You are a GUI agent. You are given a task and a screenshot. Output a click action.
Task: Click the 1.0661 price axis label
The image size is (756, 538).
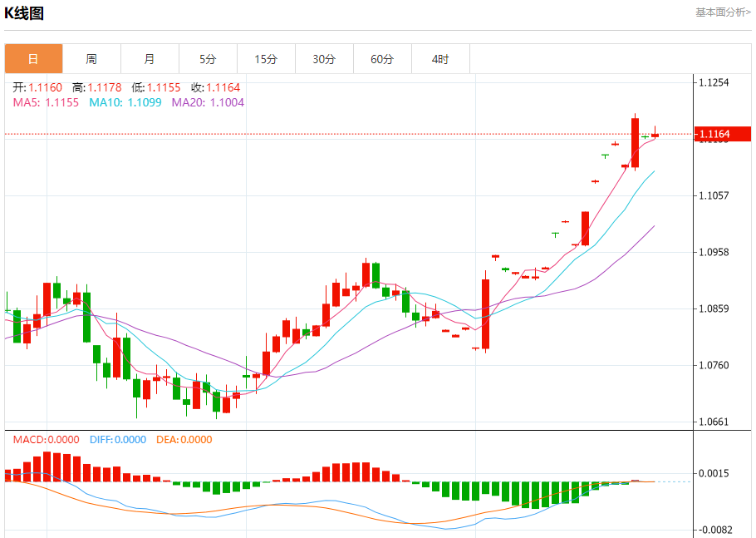point(714,422)
